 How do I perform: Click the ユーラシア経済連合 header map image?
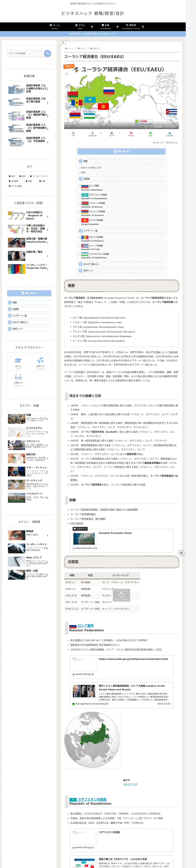122,96
